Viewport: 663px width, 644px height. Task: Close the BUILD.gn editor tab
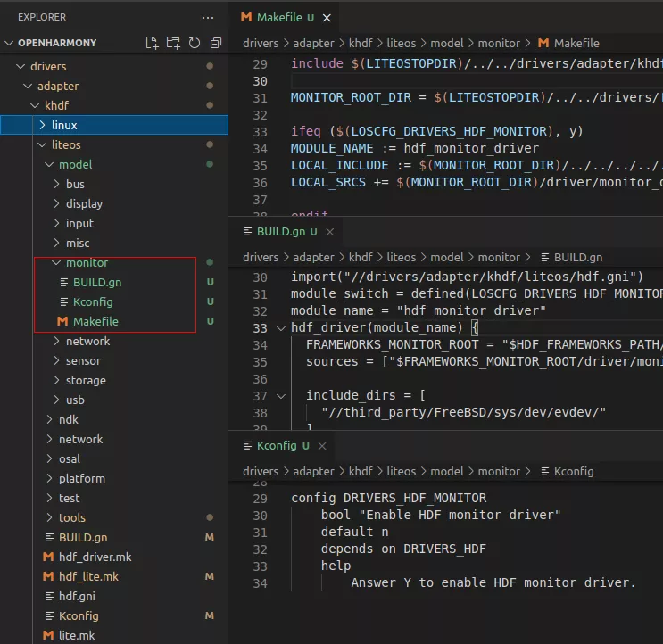click(x=330, y=232)
